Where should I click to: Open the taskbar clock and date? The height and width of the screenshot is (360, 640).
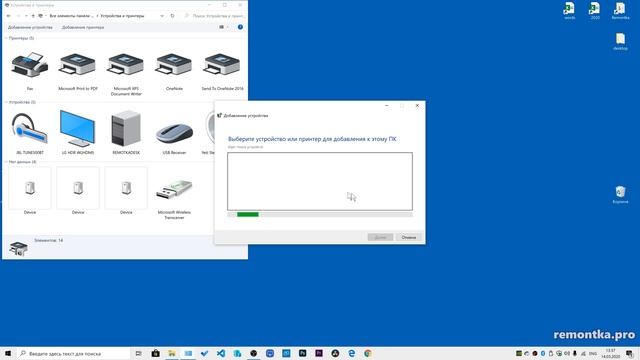(x=611, y=353)
